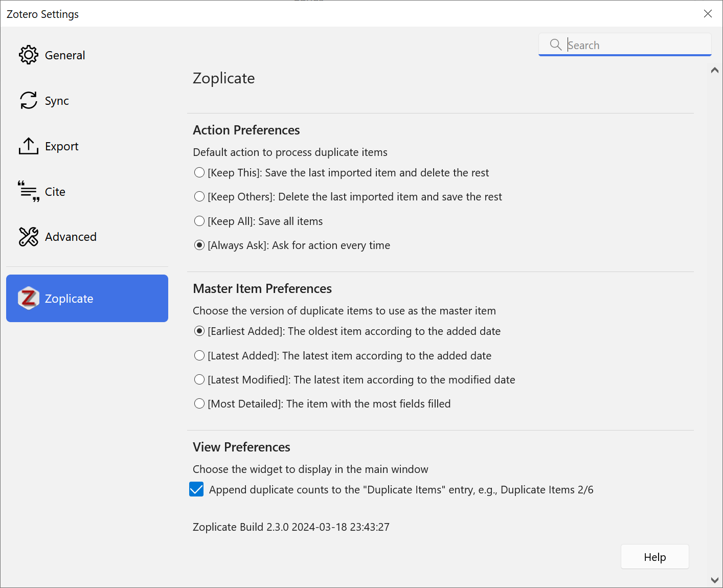Viewport: 723px width, 588px height.
Task: Click the Cite quotation icon
Action: pyautogui.click(x=29, y=191)
